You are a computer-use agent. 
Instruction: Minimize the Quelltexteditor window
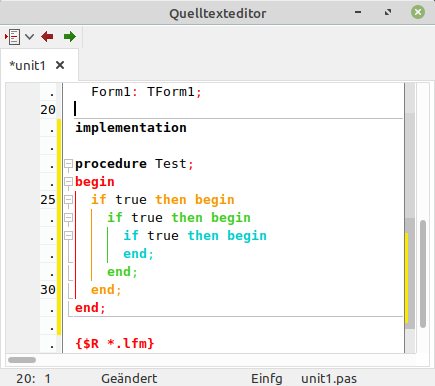[358, 12]
